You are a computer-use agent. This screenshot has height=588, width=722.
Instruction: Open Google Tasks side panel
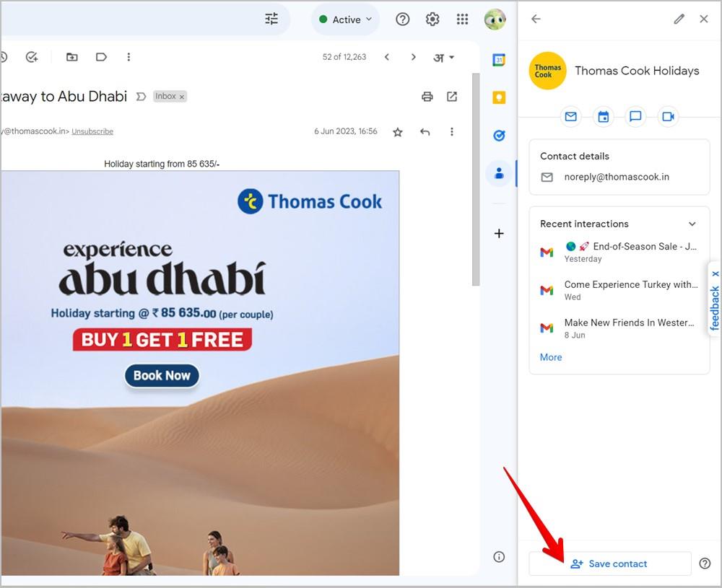click(499, 135)
